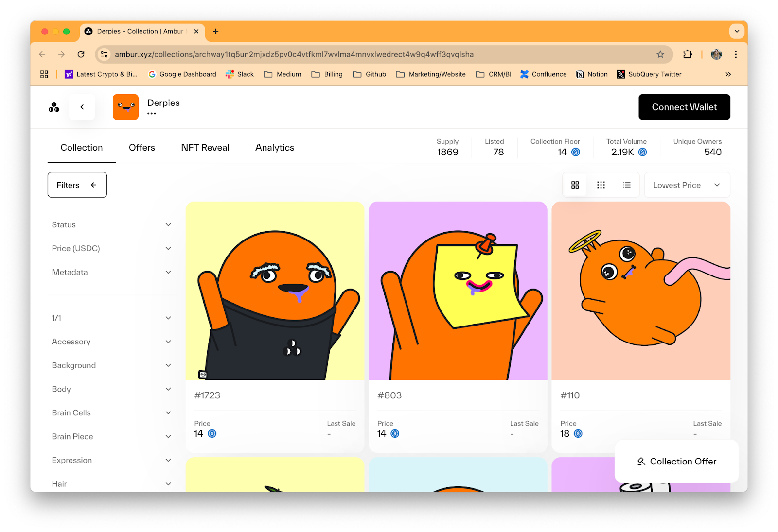Click the Connect Wallet button

pos(684,107)
